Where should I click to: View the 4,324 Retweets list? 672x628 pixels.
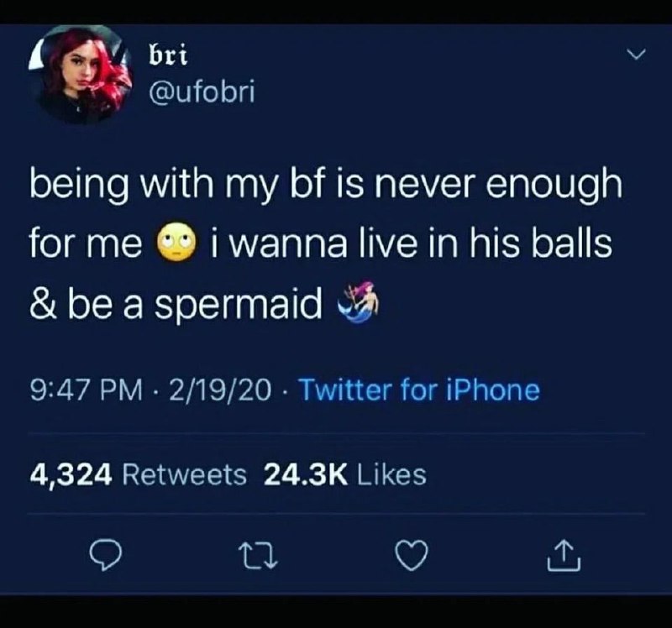(138, 474)
